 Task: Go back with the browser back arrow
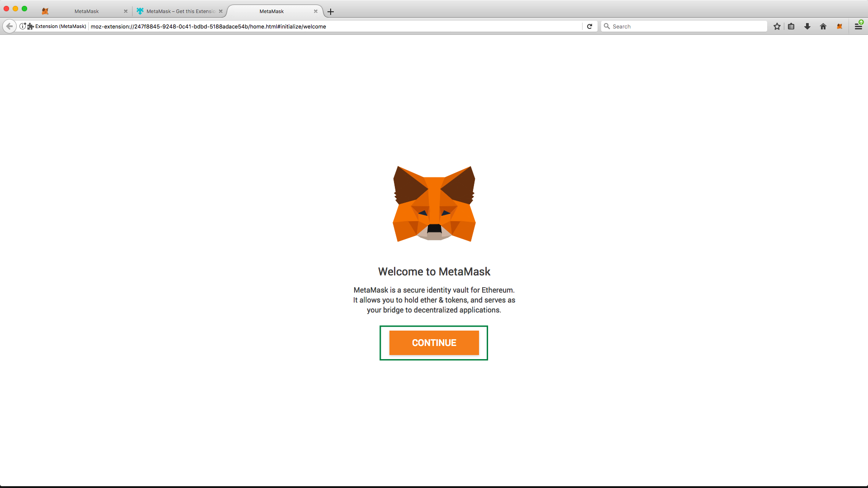click(9, 26)
